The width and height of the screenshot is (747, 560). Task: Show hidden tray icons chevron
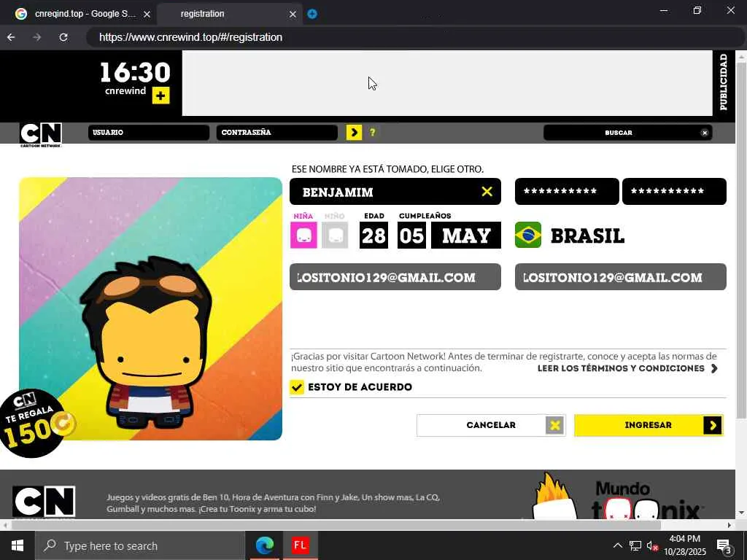point(617,545)
